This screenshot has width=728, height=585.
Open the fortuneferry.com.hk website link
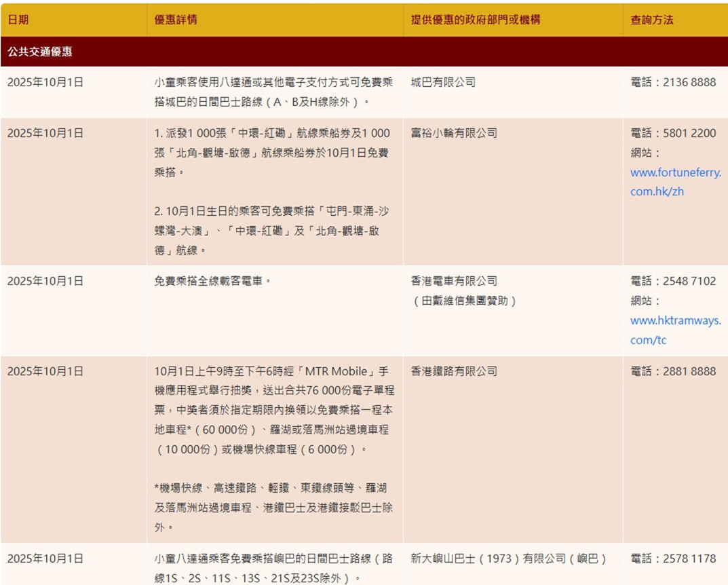pyautogui.click(x=675, y=182)
